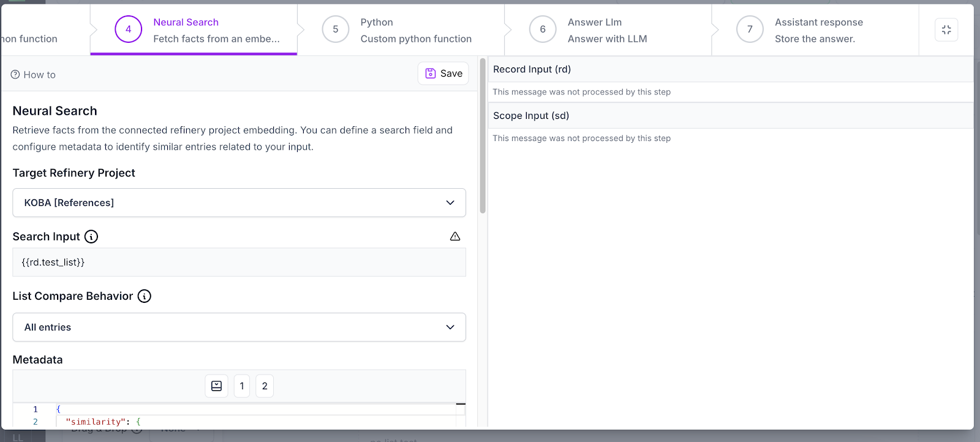Viewport: 980px width, 442px height.
Task: Expand the Record Input (rd) section
Action: pyautogui.click(x=730, y=69)
